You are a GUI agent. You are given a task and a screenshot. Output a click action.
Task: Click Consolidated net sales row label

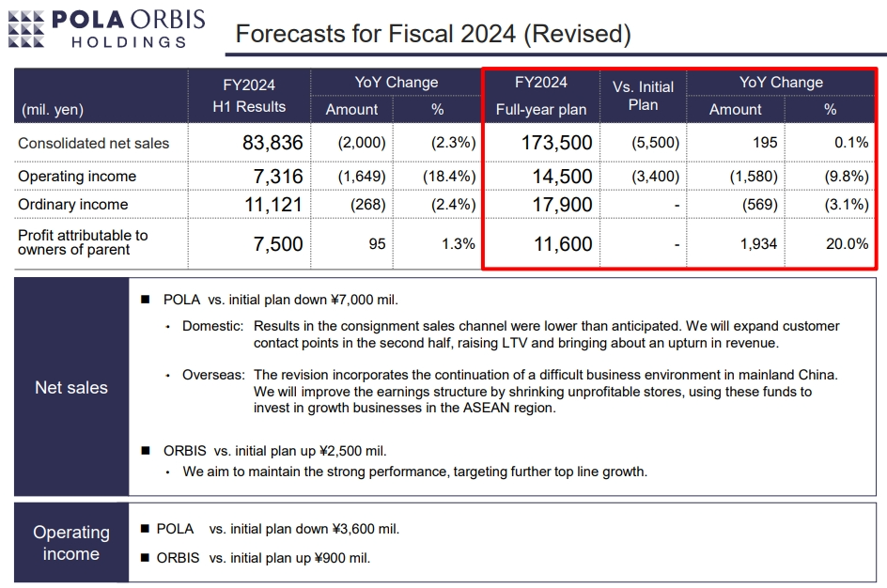coord(93,143)
